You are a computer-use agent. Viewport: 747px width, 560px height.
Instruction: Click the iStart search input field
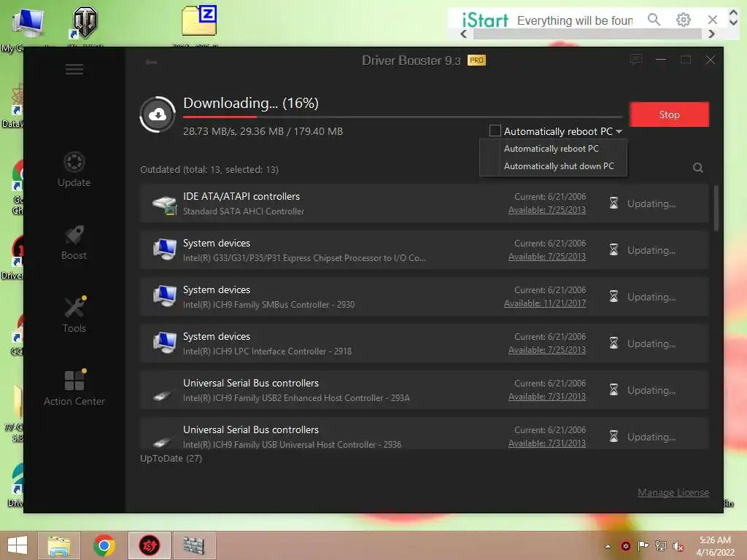576,20
